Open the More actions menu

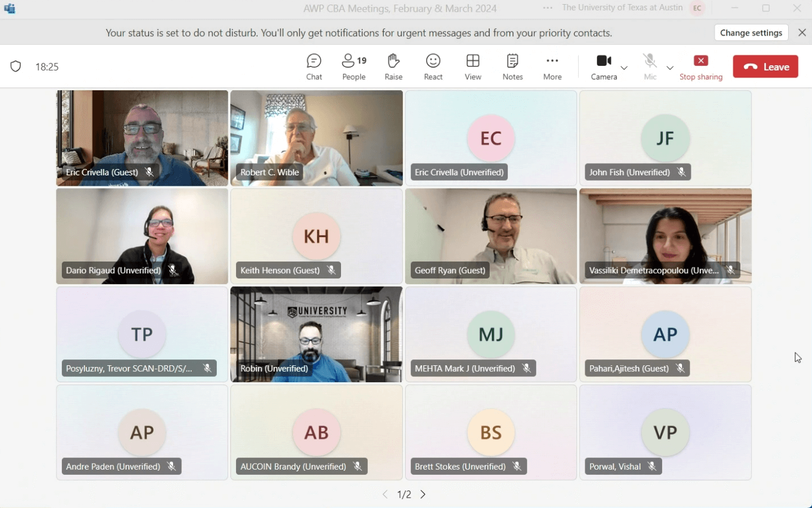coord(552,66)
